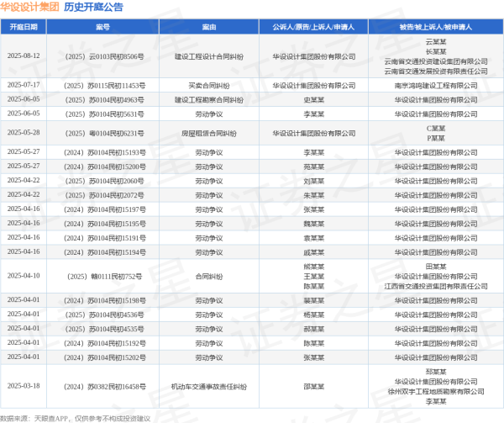Select case number (2025) 苏0104民初4963号
The image size is (504, 423).
[104, 100]
